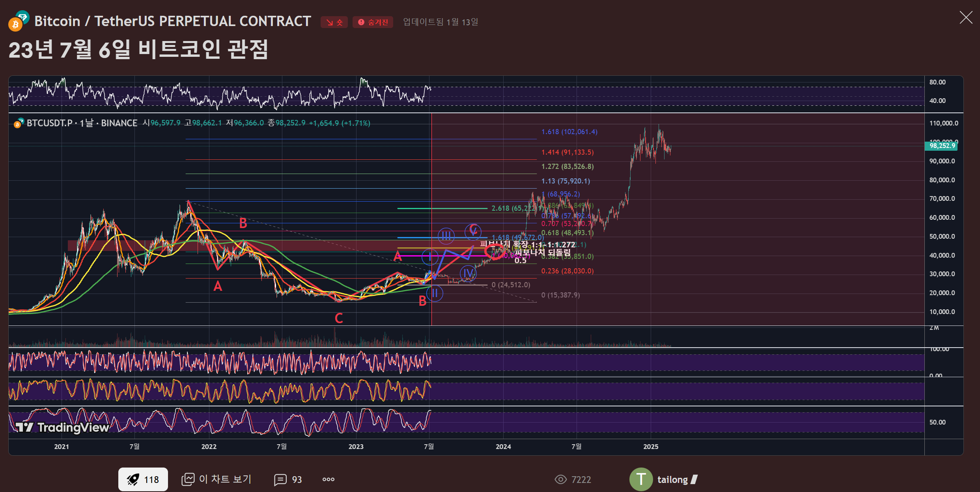Open the tailong author profile link
Image resolution: width=980 pixels, height=492 pixels.
[672, 479]
